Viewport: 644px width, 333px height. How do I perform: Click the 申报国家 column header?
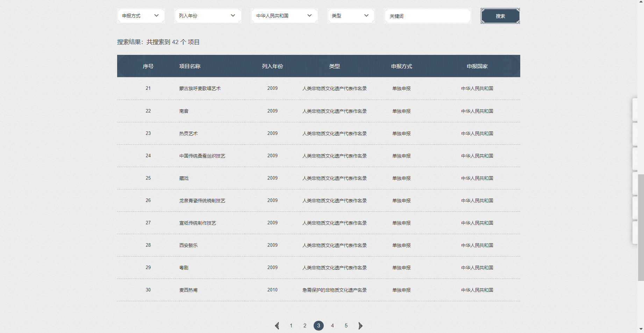[477, 66]
